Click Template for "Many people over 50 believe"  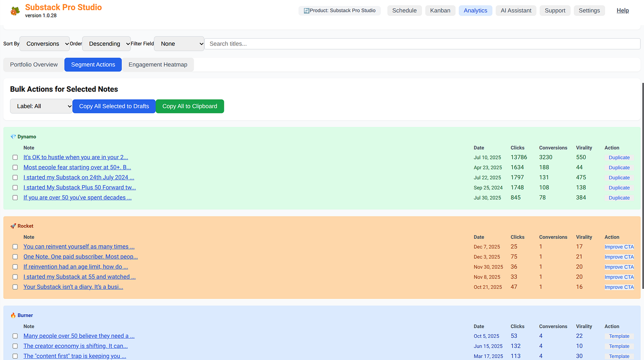click(619, 336)
